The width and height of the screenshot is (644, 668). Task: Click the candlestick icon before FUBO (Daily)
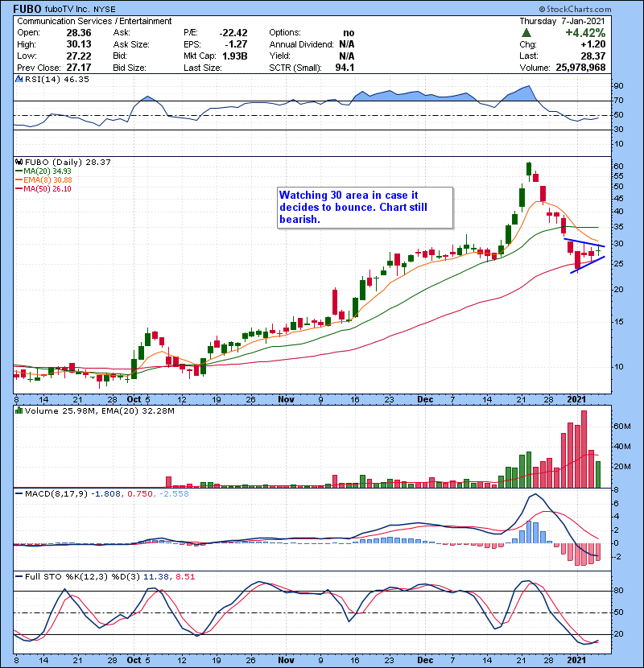pyautogui.click(x=19, y=162)
